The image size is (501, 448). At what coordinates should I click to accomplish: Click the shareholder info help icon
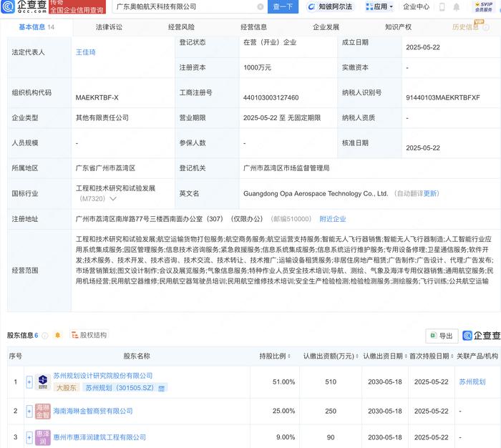(x=45, y=336)
